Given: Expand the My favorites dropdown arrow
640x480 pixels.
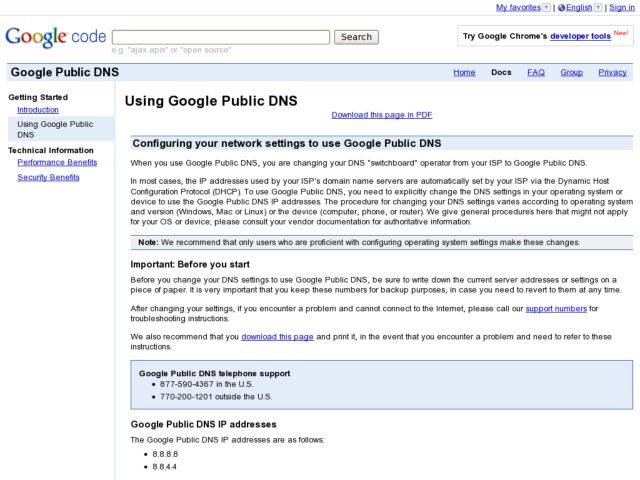Looking at the screenshot, I should [x=546, y=7].
